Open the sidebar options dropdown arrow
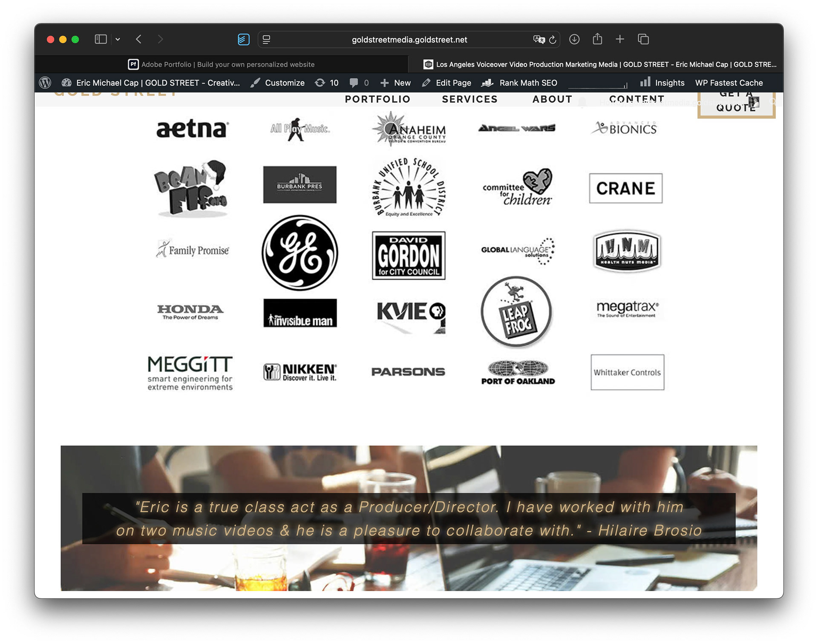The image size is (818, 644). 118,39
